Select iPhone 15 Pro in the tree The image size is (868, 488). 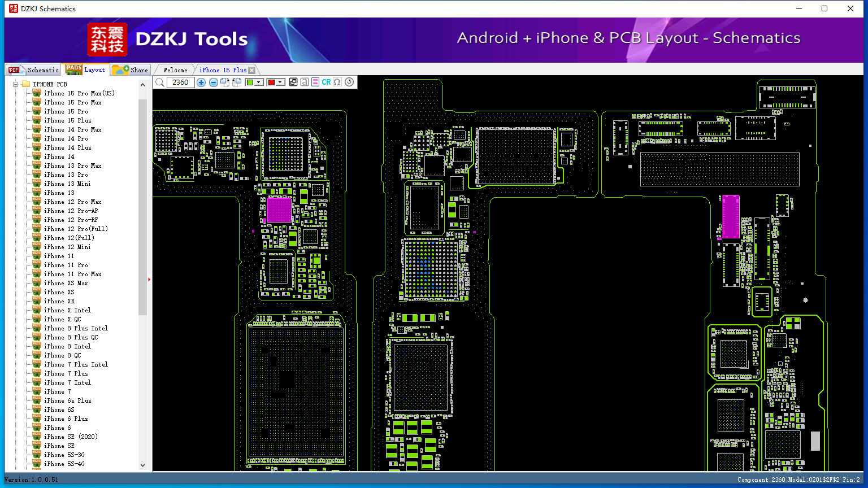click(66, 111)
